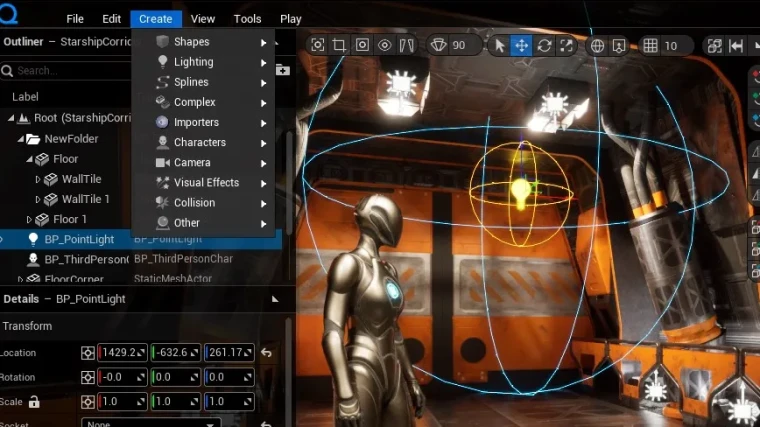This screenshot has width=760, height=427.
Task: Open the Lighting submenu
Action: [203, 62]
